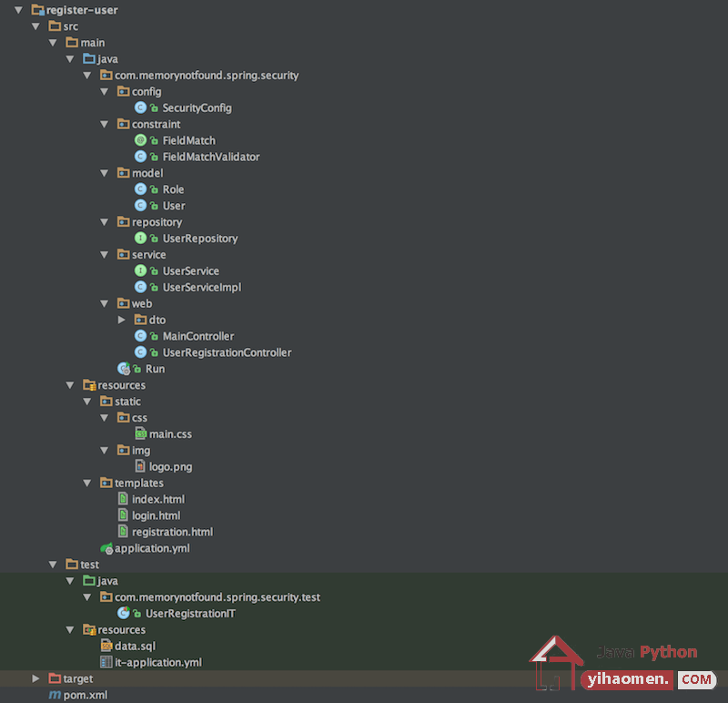Click the UserRegistrationController class icon

pos(140,352)
